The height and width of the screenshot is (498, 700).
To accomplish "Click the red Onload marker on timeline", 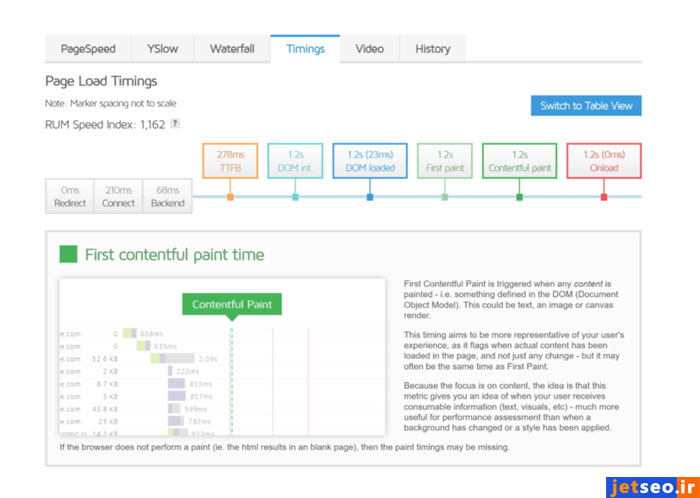I will (x=603, y=197).
